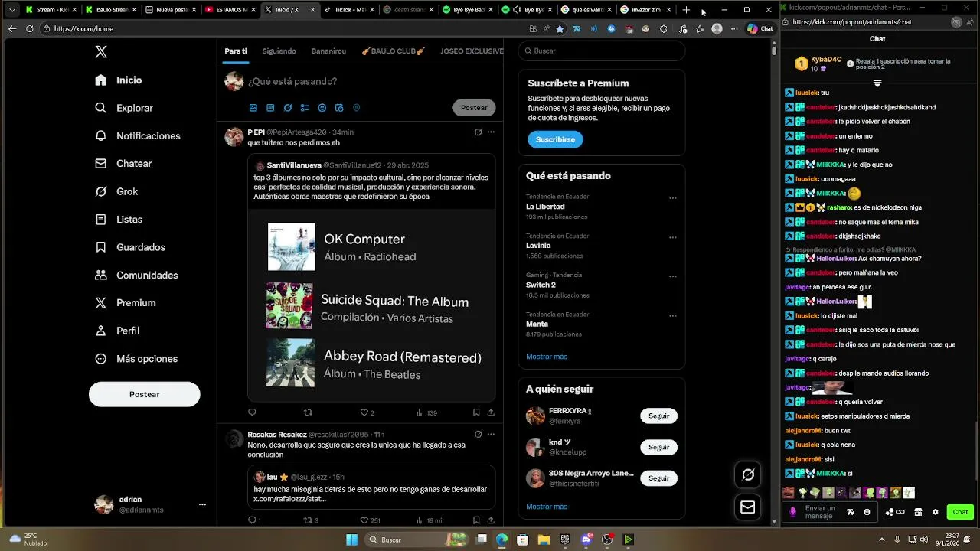Open Más opciones in the sidebar
The height and width of the screenshot is (551, 980).
point(137,358)
